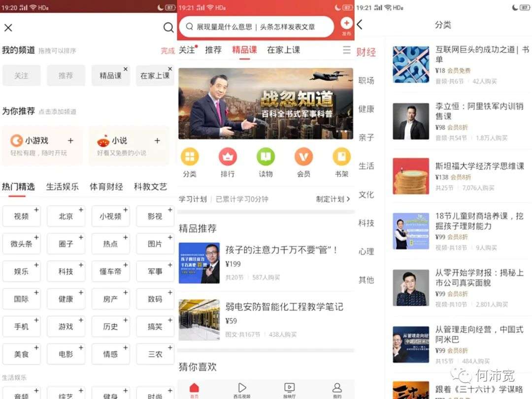Switch to 热门精选 channel tab
The image size is (532, 399).
click(18, 187)
